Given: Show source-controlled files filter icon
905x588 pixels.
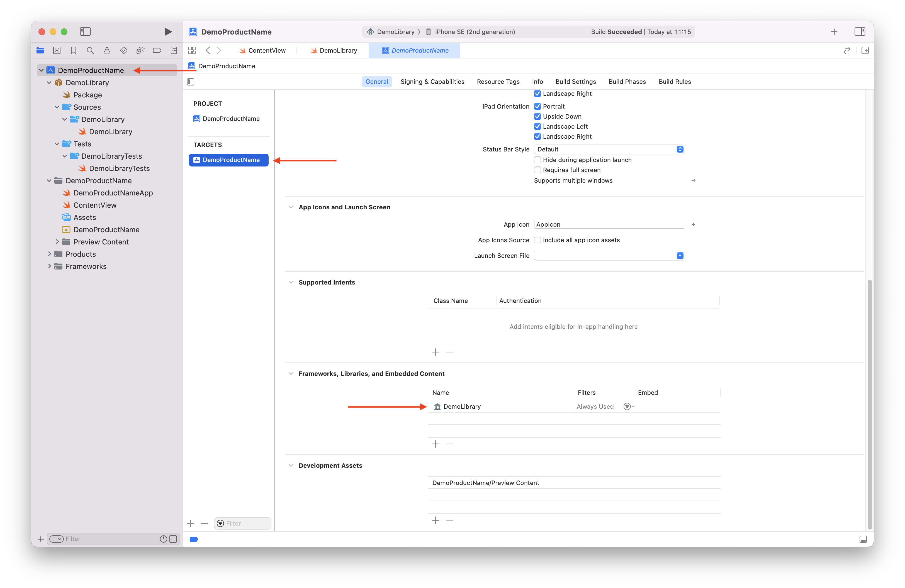Looking at the screenshot, I should pyautogui.click(x=173, y=539).
